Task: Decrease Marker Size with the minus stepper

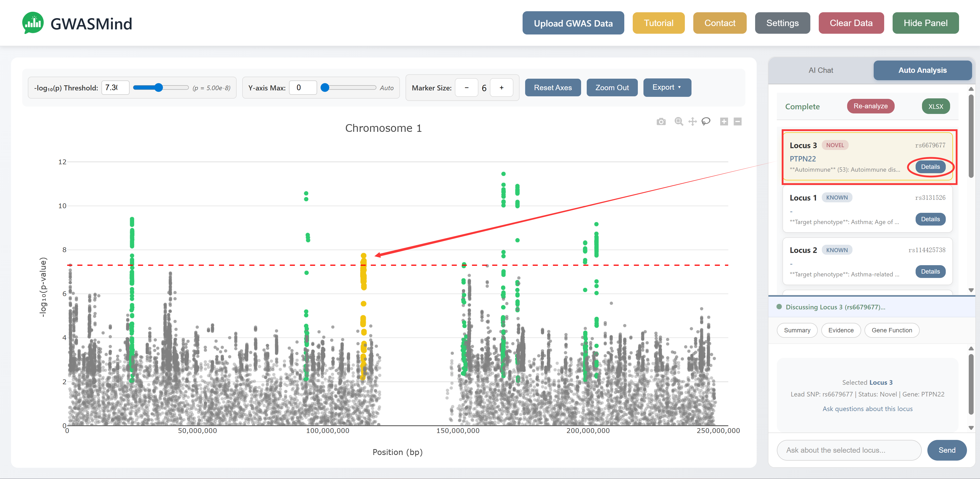Action: tap(466, 88)
